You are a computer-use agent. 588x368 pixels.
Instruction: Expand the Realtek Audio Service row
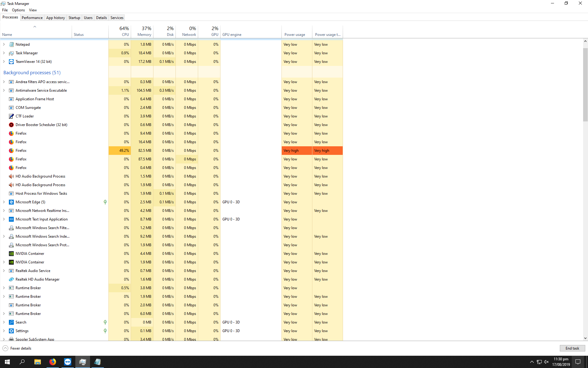[4, 271]
